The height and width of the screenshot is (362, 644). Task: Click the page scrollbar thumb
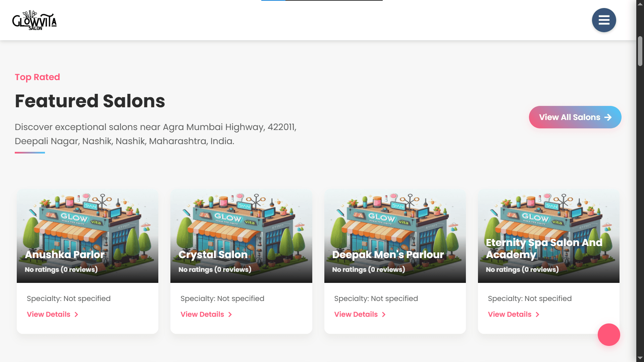pos(640,51)
